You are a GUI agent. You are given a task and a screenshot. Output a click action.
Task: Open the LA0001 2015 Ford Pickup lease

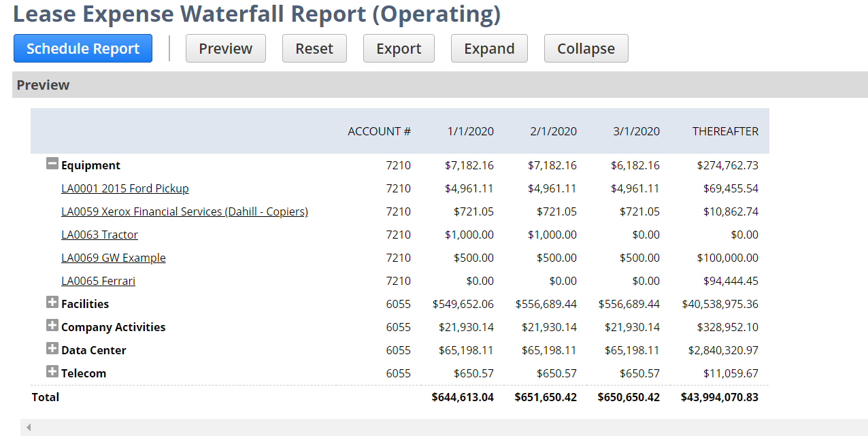(x=125, y=188)
